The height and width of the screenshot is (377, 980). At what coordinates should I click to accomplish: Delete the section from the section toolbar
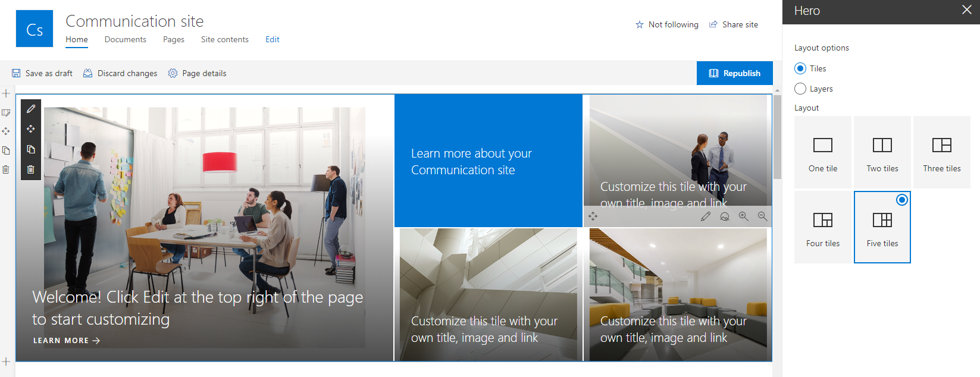[6, 169]
